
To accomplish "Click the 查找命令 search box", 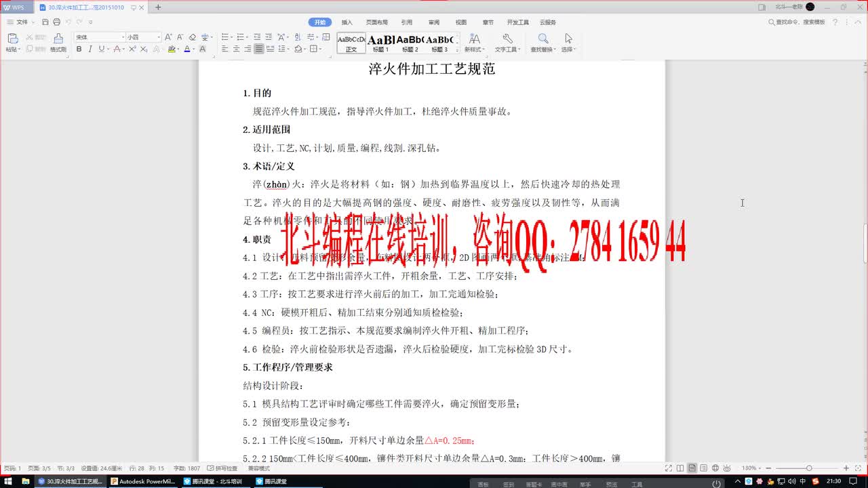I will coord(797,22).
